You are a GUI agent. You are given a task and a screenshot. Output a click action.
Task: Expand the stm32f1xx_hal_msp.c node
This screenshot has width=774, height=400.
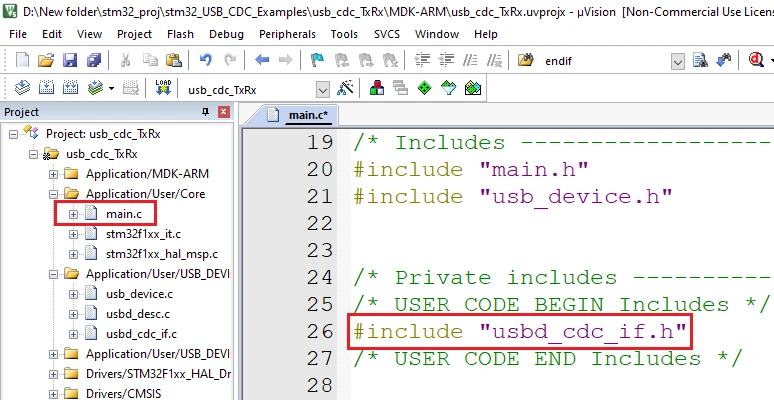(73, 254)
